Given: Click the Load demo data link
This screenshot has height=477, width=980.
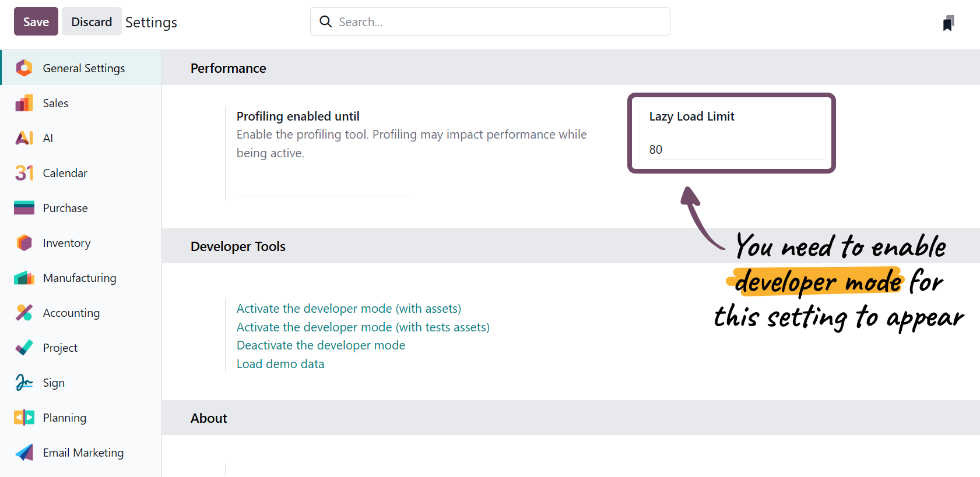Looking at the screenshot, I should (x=280, y=364).
